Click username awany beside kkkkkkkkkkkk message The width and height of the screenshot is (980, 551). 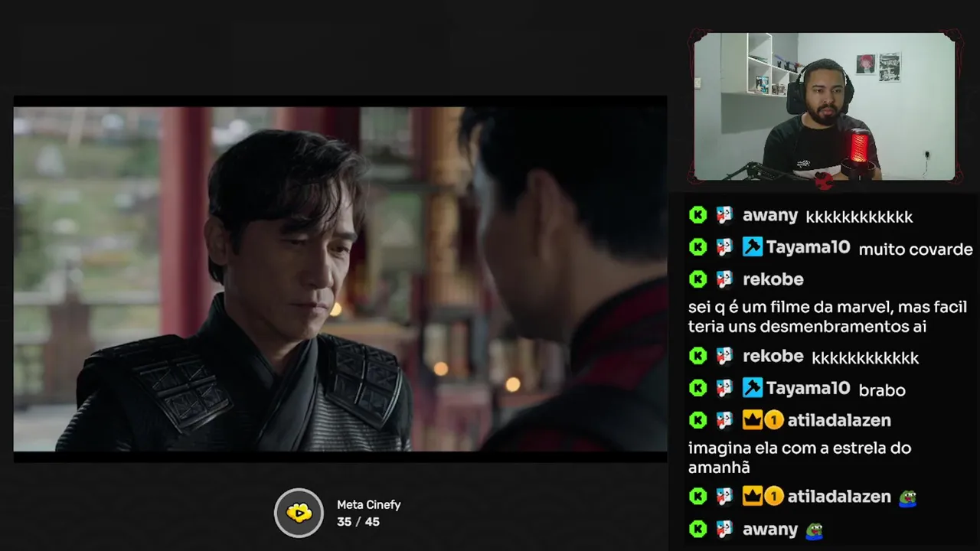pyautogui.click(x=770, y=216)
